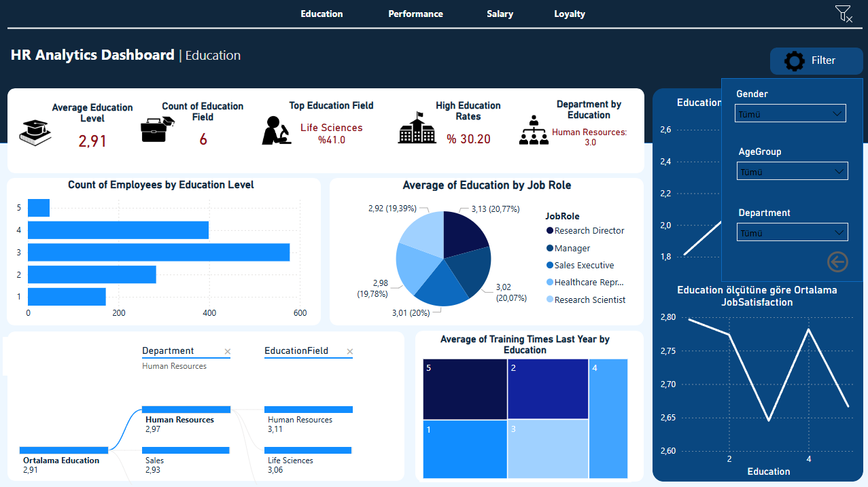Screen dimensions: 868x487
Task: Click the Filter button
Action: (x=815, y=60)
